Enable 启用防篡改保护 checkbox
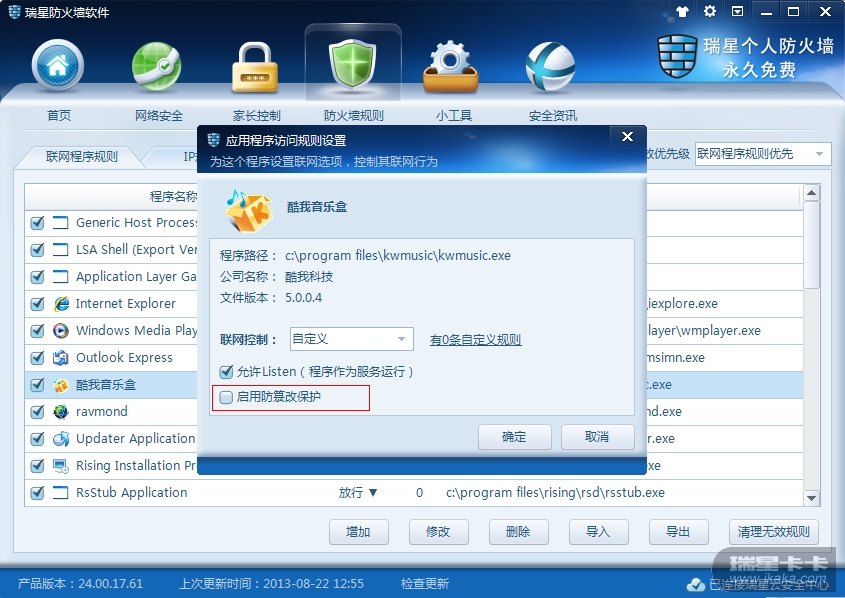 (226, 397)
